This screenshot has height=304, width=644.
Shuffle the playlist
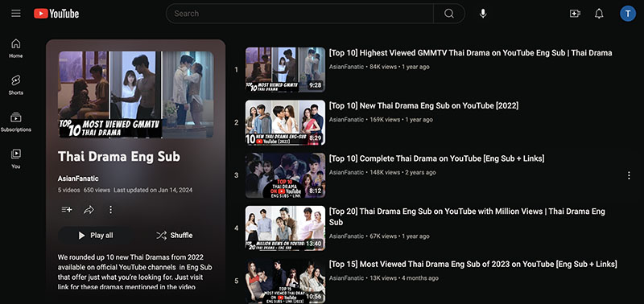[175, 235]
